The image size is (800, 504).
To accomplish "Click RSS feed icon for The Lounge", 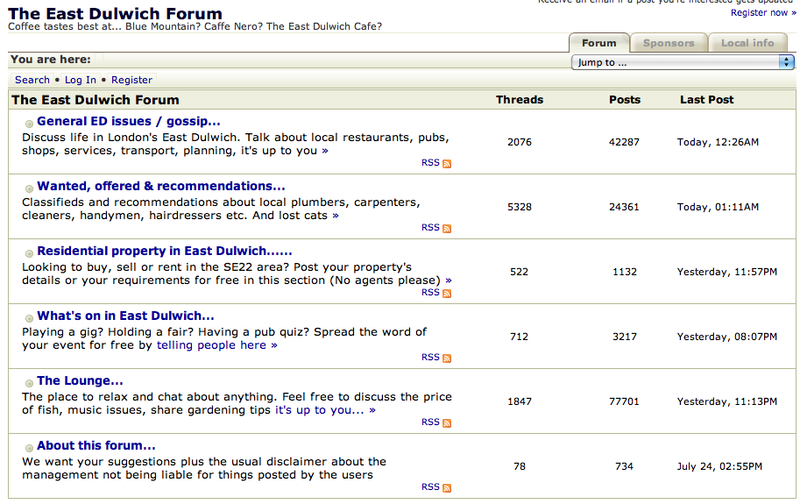I will pos(447,423).
